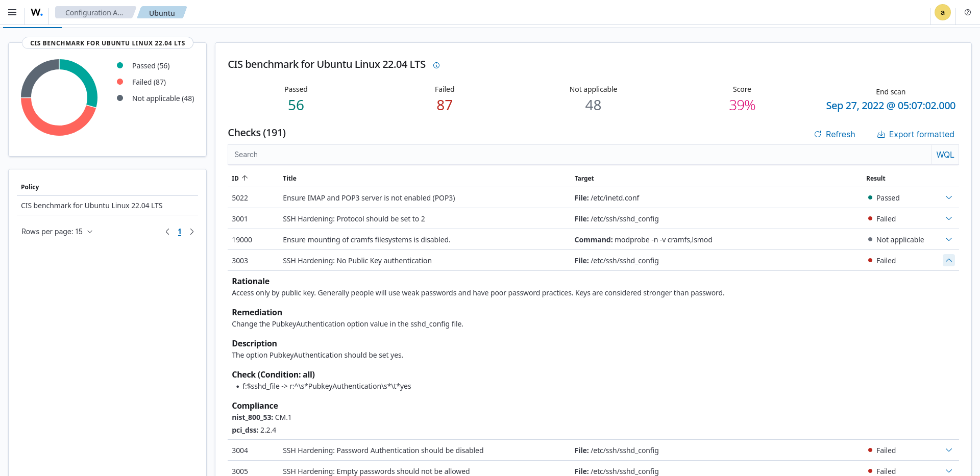
Task: Click the policy CIS benchmark for Ubuntu link
Action: point(91,205)
